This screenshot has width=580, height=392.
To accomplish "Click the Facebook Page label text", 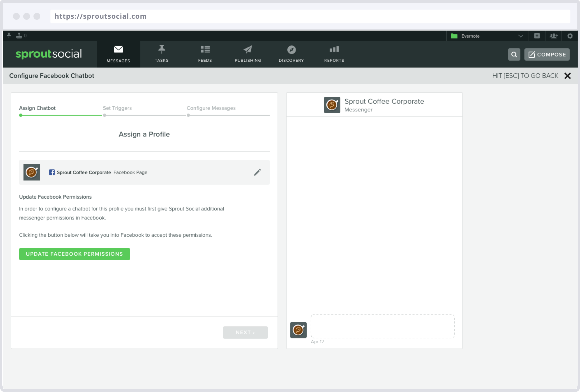I will [130, 172].
